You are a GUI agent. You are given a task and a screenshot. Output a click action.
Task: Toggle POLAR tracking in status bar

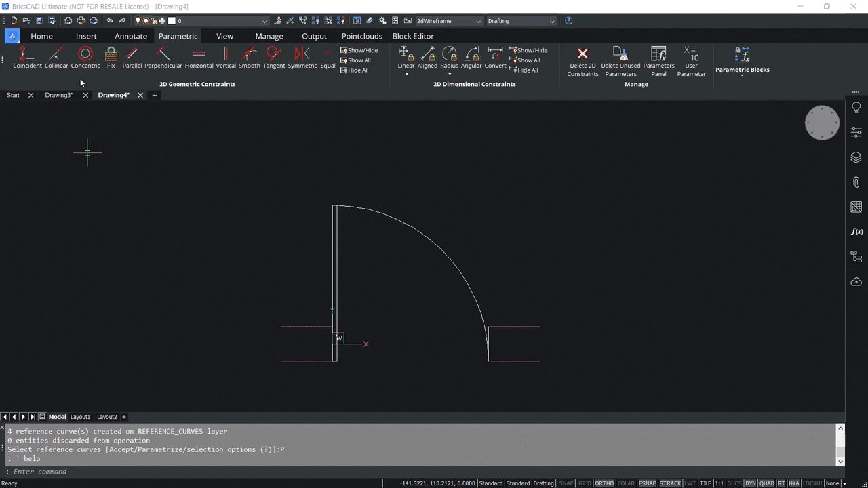click(626, 483)
